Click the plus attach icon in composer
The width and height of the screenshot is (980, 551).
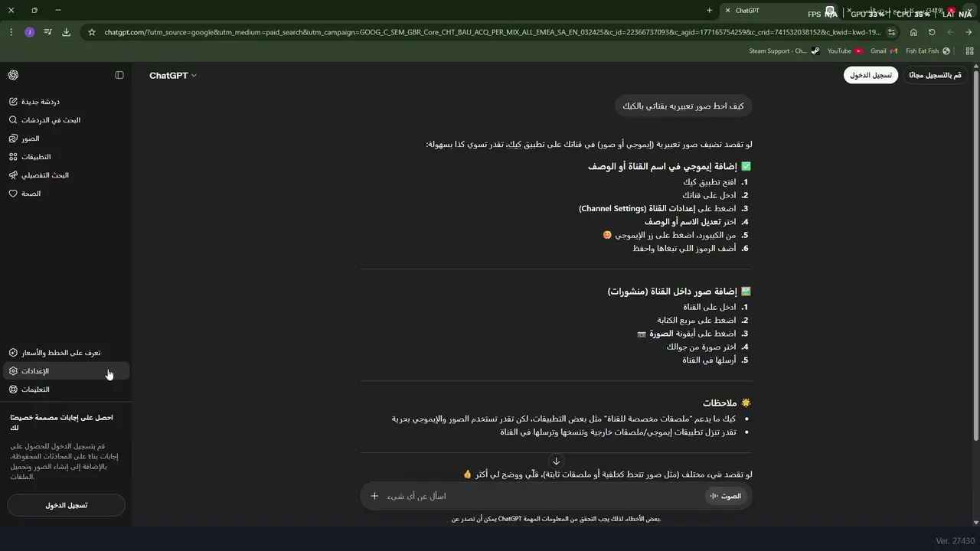click(374, 496)
